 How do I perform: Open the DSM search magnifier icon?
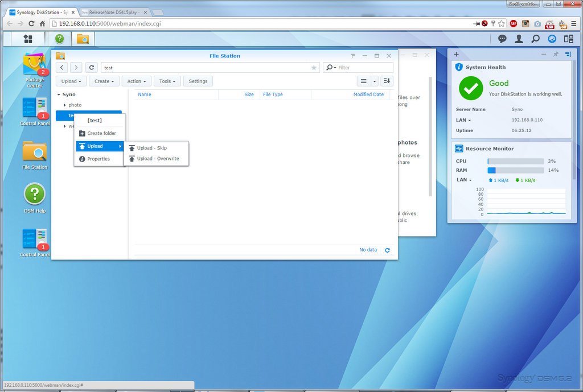click(x=535, y=39)
